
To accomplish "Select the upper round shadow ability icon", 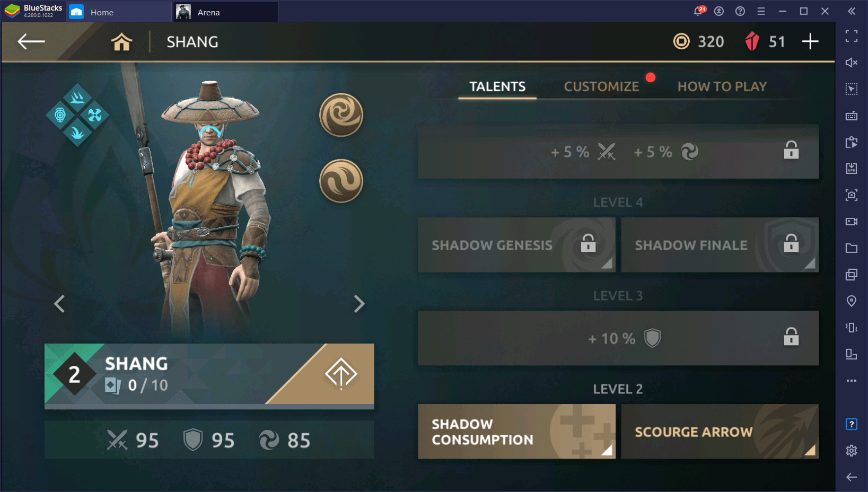I will tap(341, 115).
